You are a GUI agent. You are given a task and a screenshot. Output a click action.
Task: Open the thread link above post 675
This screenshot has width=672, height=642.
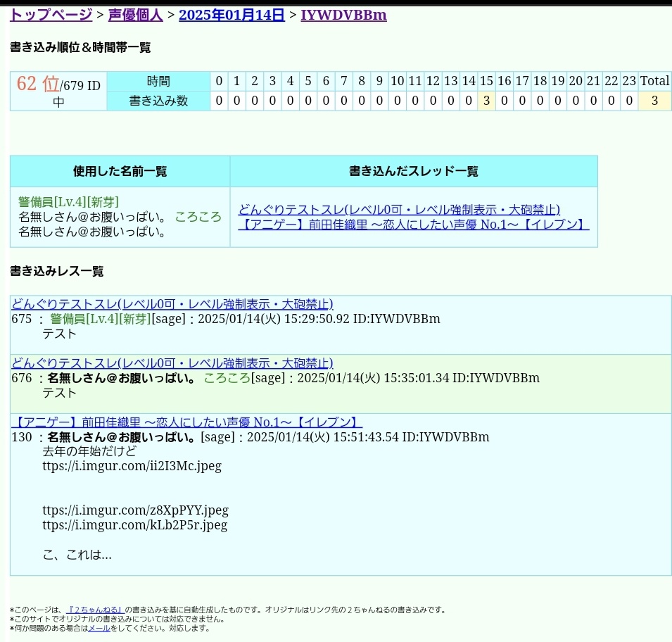pyautogui.click(x=172, y=304)
